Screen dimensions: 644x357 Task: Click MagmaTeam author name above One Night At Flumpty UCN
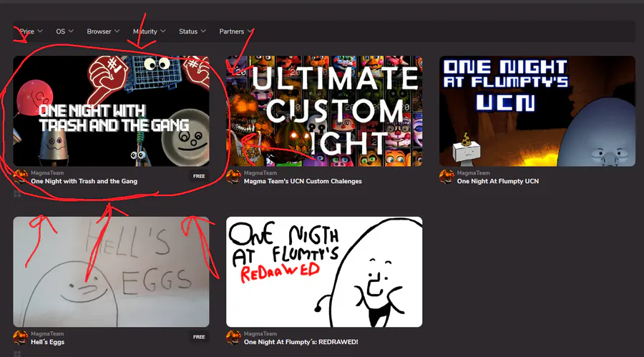pos(474,173)
